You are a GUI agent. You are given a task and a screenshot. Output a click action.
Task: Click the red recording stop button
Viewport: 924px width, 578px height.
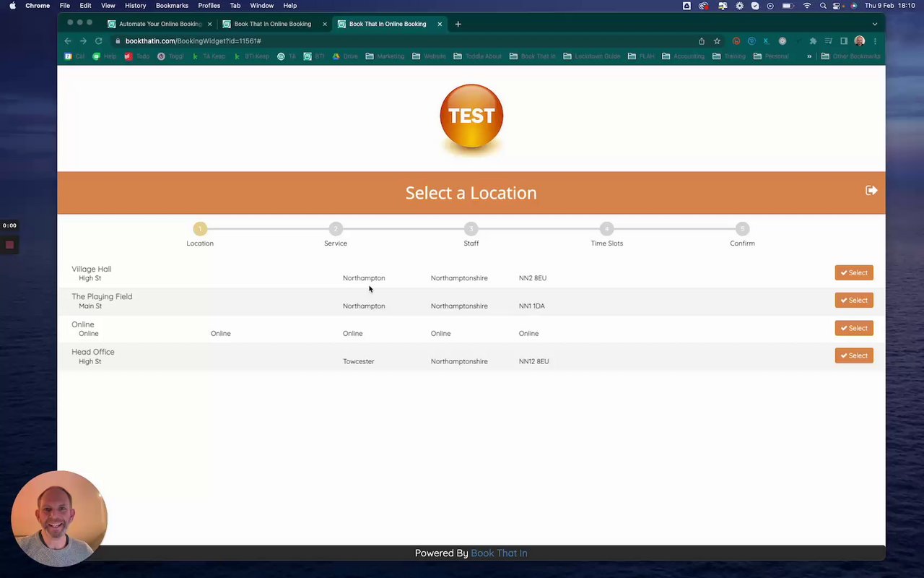click(9, 245)
